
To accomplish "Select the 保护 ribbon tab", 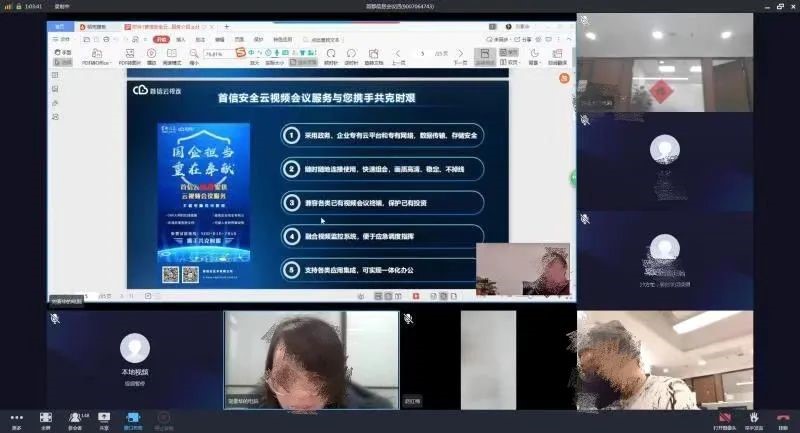I will tap(259, 39).
